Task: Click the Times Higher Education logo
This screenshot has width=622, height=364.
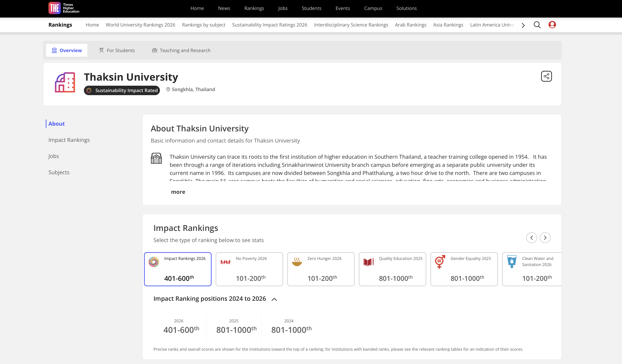Action: 64,8
